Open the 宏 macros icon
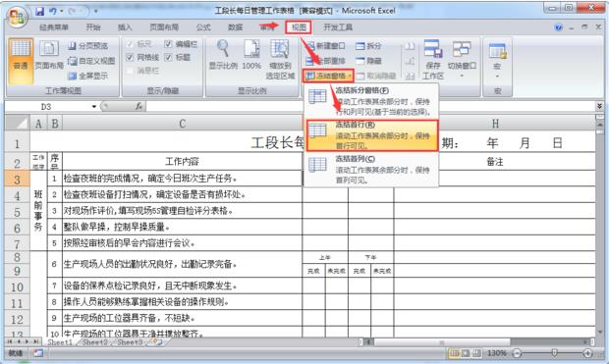Viewport: 609px width, 364px height. (x=497, y=60)
